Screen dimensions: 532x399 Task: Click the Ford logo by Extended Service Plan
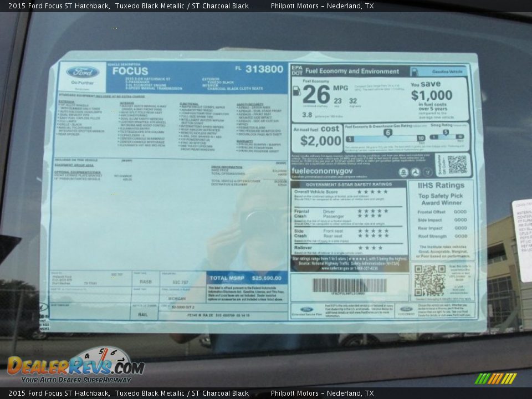307,308
